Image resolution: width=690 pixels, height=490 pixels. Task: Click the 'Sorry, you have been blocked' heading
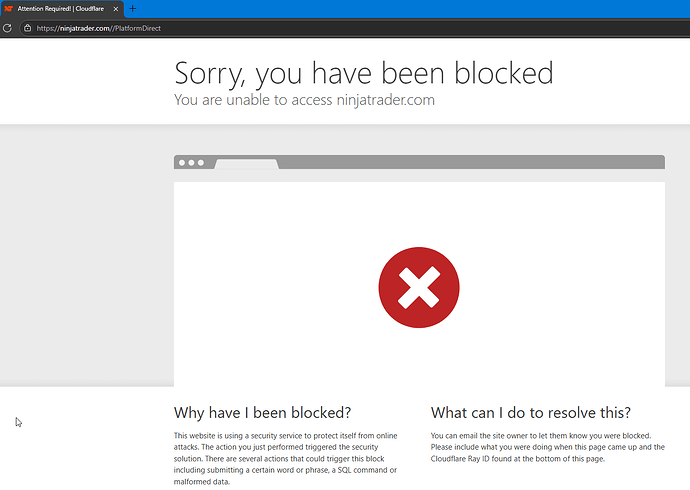[x=363, y=73]
